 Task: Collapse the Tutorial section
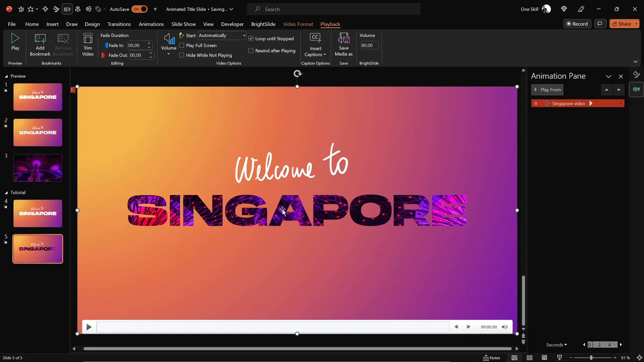pyautogui.click(x=6, y=192)
